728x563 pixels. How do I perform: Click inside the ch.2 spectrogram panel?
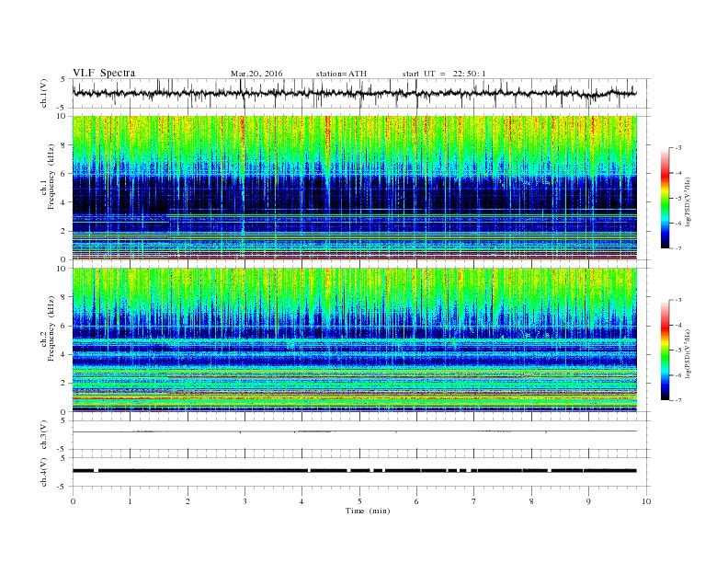point(354,339)
